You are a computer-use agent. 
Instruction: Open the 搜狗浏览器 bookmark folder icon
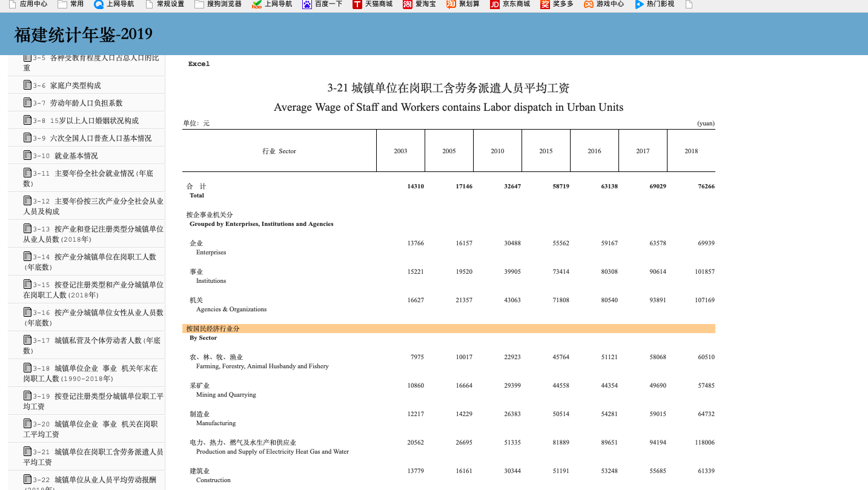(199, 4)
